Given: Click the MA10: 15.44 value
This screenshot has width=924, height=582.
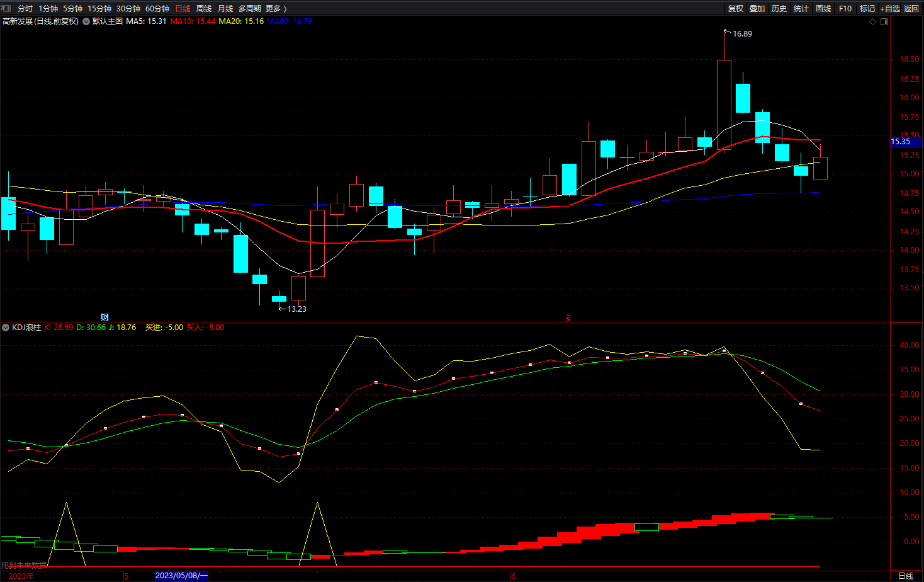Looking at the screenshot, I should [x=193, y=21].
